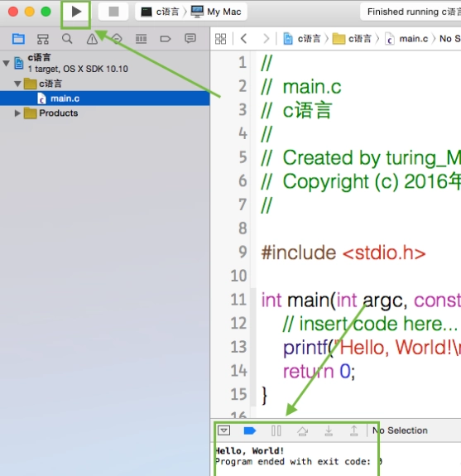Open the related items grid menu
This screenshot has height=476, width=461.
tap(221, 39)
